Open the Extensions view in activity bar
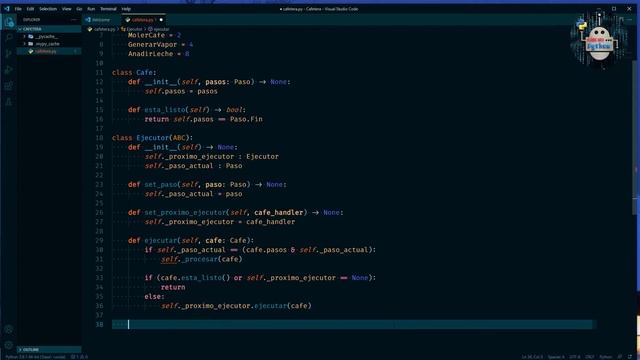The width and height of the screenshot is (640, 360). (9, 86)
